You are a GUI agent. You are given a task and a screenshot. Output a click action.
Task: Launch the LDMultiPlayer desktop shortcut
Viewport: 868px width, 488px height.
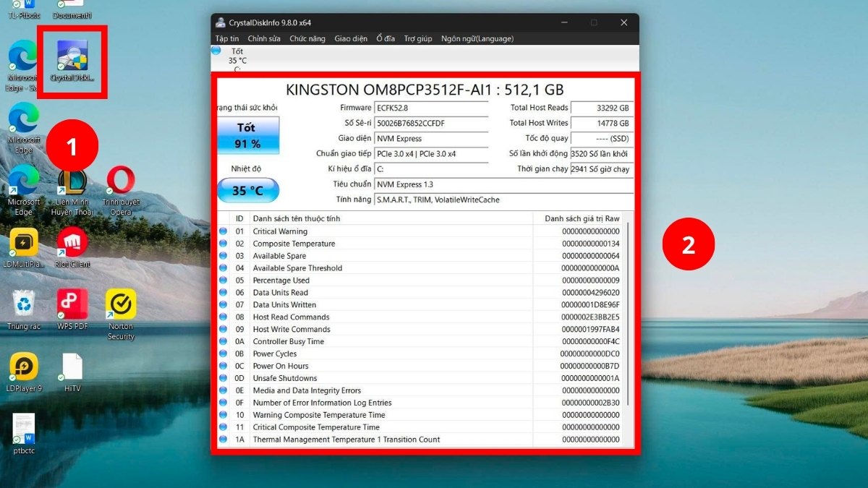(x=24, y=248)
